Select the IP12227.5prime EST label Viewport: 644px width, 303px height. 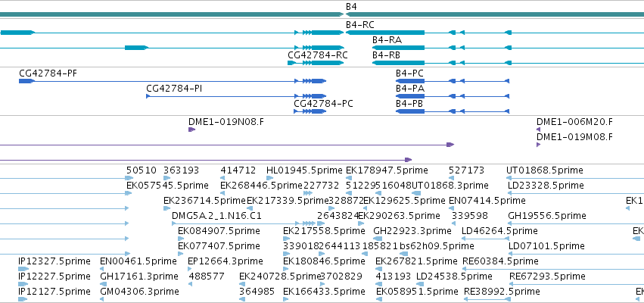54,276
